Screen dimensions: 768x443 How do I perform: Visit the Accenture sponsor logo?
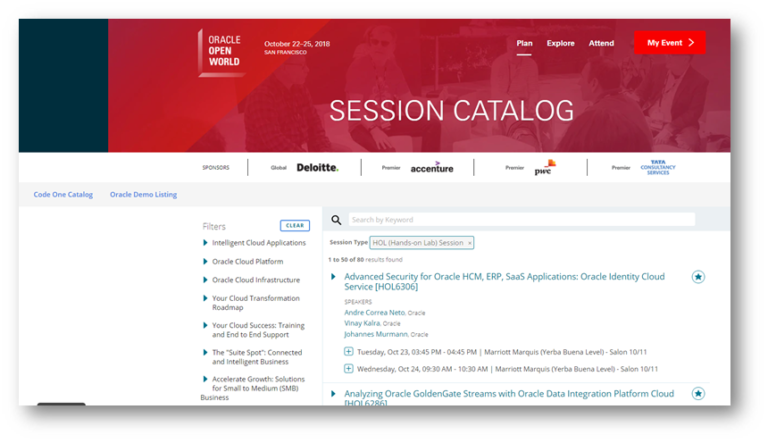pyautogui.click(x=432, y=168)
